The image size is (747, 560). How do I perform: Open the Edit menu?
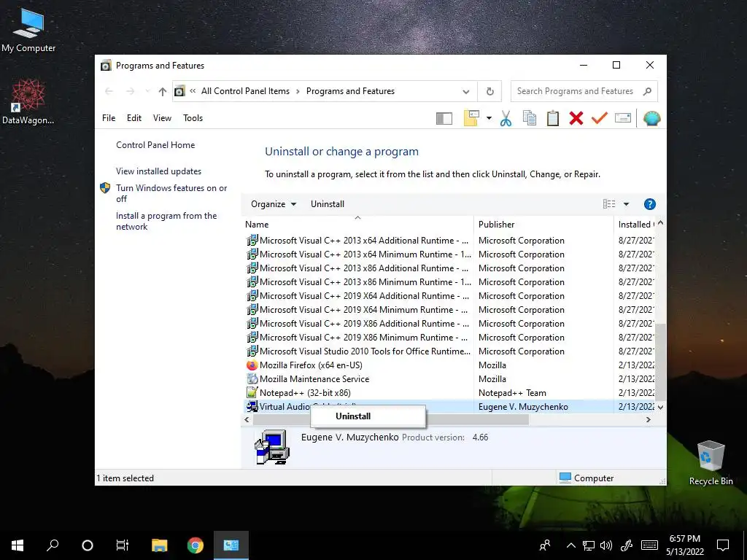coord(134,118)
